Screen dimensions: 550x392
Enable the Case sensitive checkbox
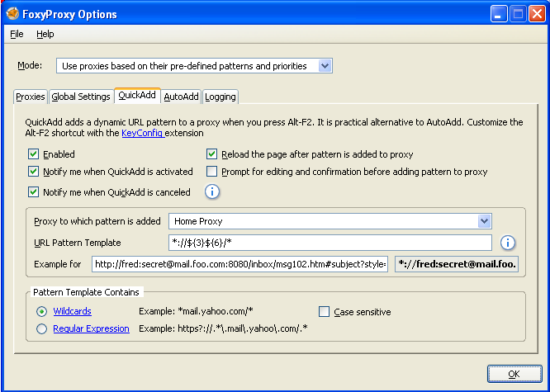click(324, 311)
